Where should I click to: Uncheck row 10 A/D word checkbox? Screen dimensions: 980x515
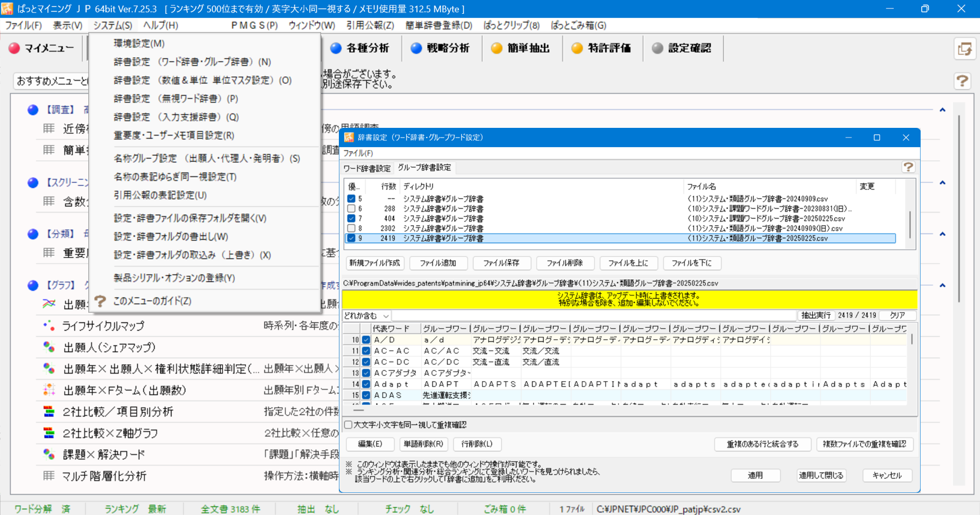tap(366, 340)
